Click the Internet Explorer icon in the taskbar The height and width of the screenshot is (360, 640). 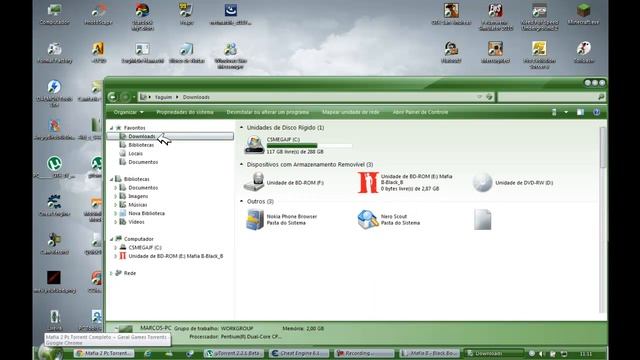148,353
